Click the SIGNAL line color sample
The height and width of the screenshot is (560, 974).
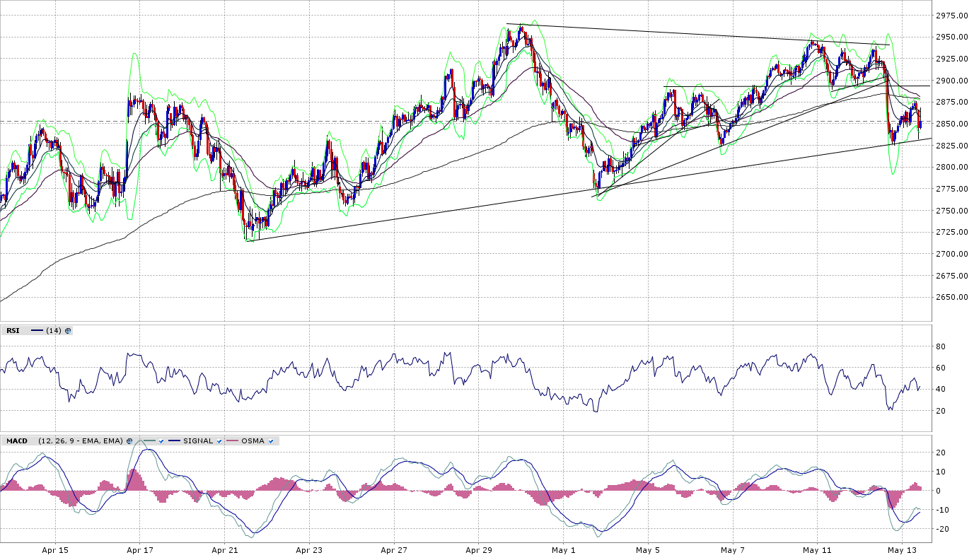(174, 441)
